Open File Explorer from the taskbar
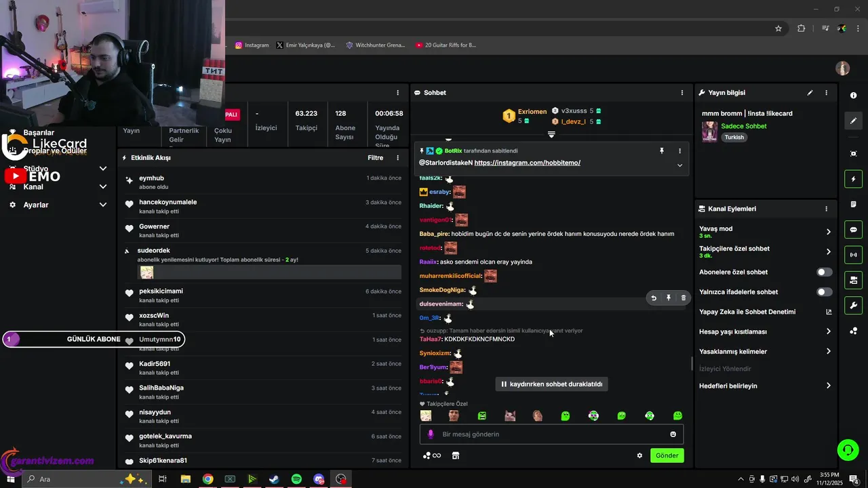 pyautogui.click(x=185, y=479)
